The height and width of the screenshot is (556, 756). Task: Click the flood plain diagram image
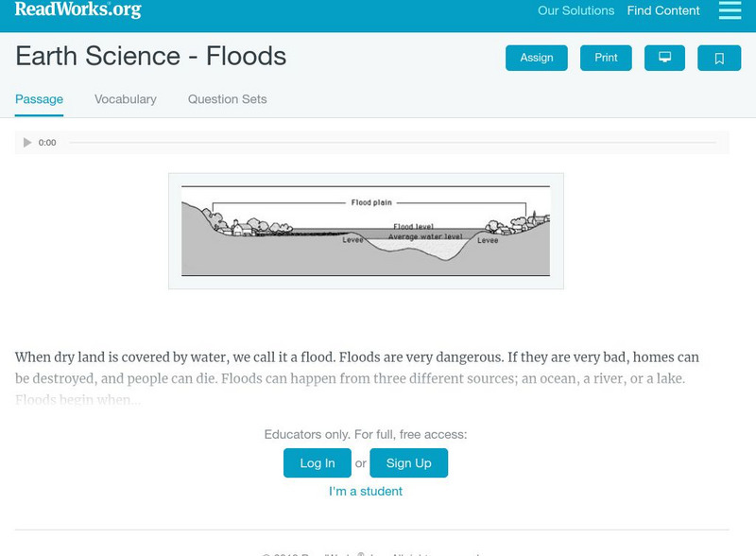(362, 229)
